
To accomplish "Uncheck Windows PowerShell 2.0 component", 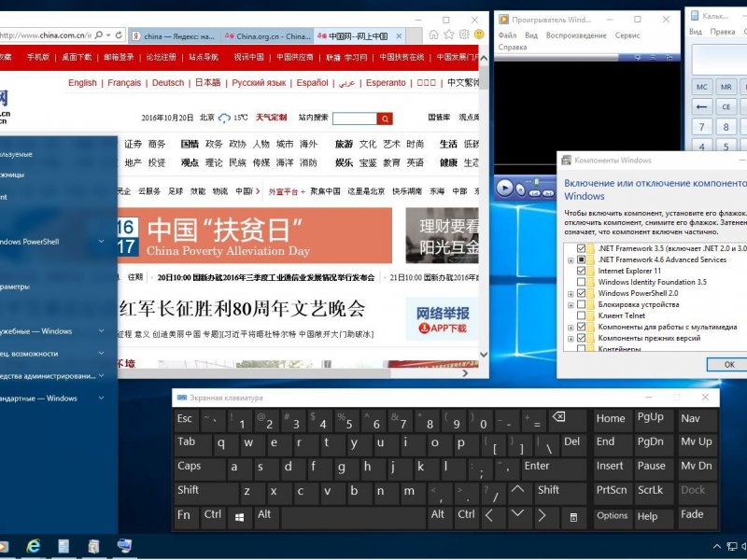I will tap(581, 293).
